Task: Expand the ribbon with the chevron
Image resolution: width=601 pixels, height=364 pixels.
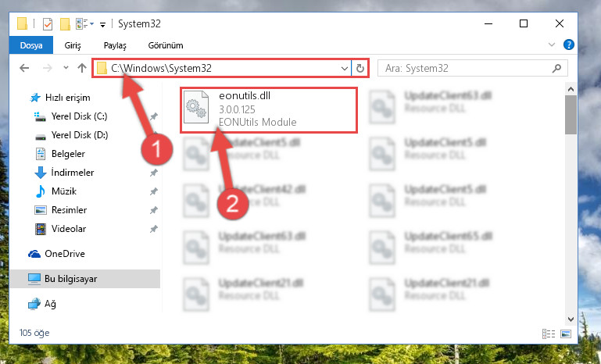Action: click(552, 45)
